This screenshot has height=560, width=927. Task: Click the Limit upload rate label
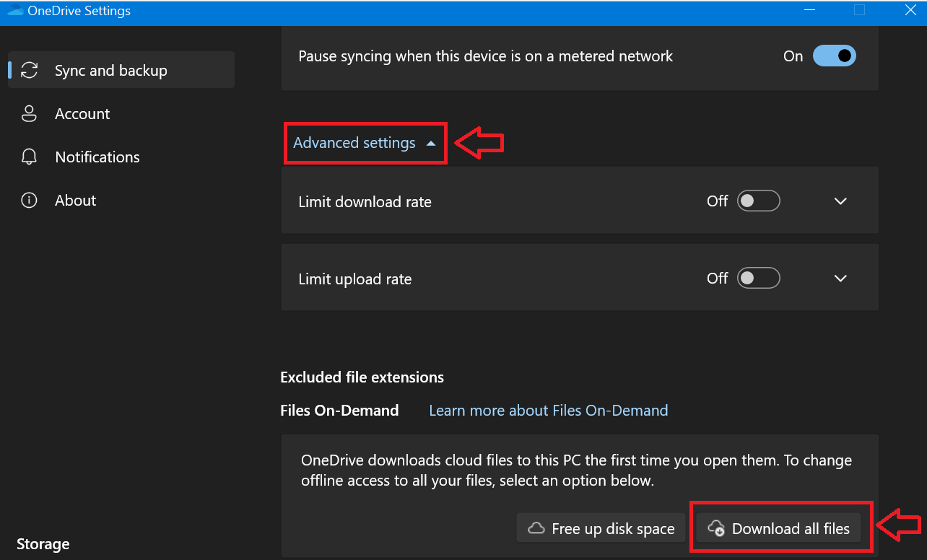pyautogui.click(x=354, y=279)
